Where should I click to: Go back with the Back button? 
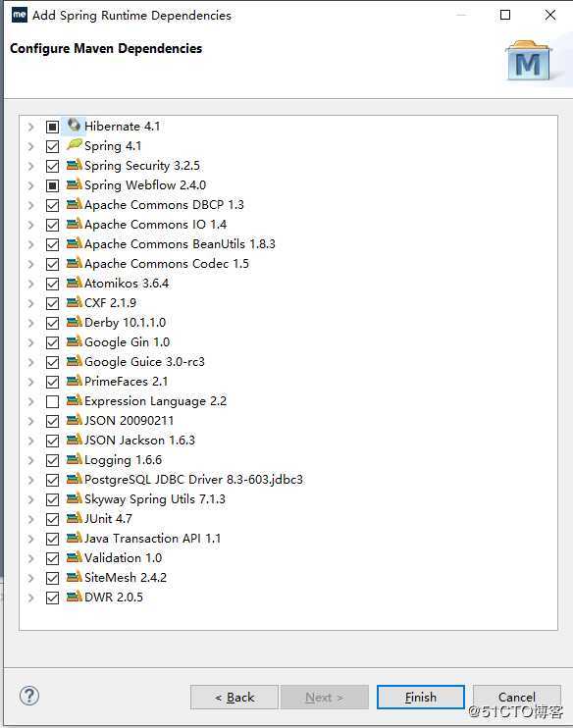234,697
